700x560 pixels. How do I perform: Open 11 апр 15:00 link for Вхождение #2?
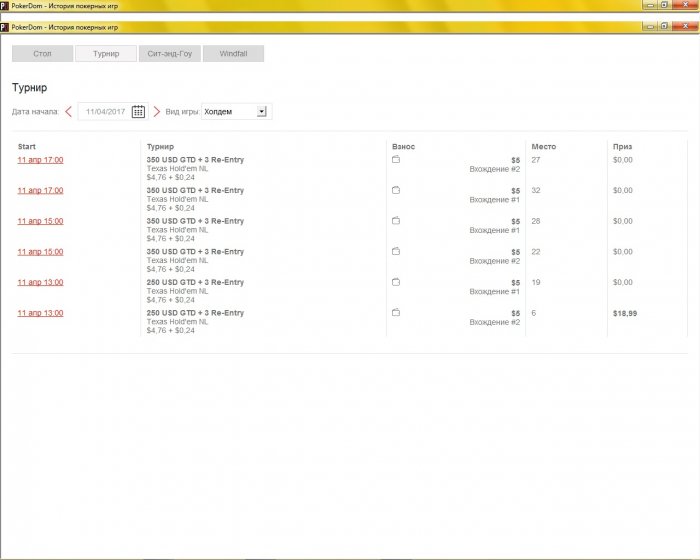tap(40, 252)
